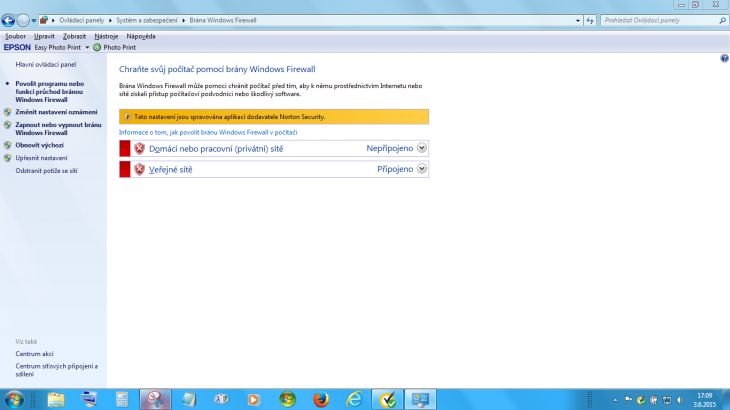Click info icon in yellow Norton Security banner
The width and height of the screenshot is (730, 410).
point(128,117)
